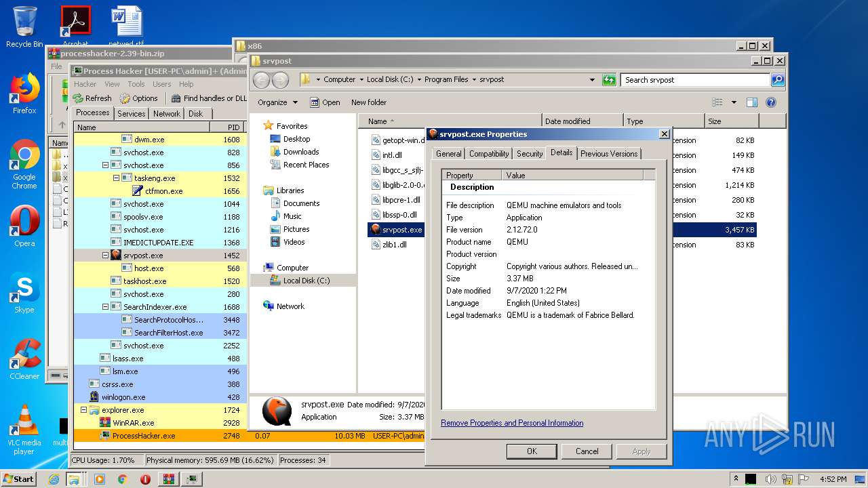Open the Previous Versions tab
The width and height of the screenshot is (868, 488).
[x=609, y=154]
